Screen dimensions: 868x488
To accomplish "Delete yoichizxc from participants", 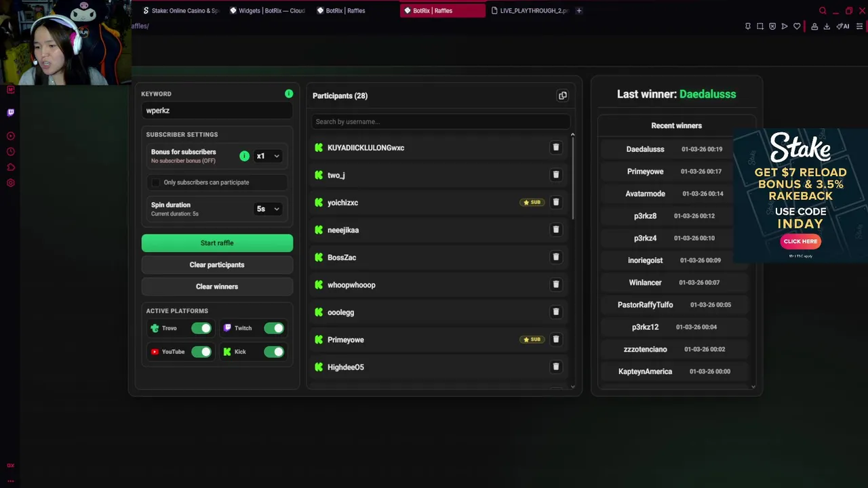I will coord(555,203).
